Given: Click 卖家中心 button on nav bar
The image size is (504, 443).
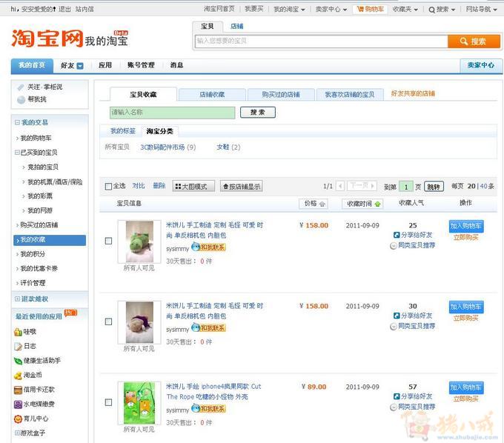Looking at the screenshot, I should (x=481, y=65).
